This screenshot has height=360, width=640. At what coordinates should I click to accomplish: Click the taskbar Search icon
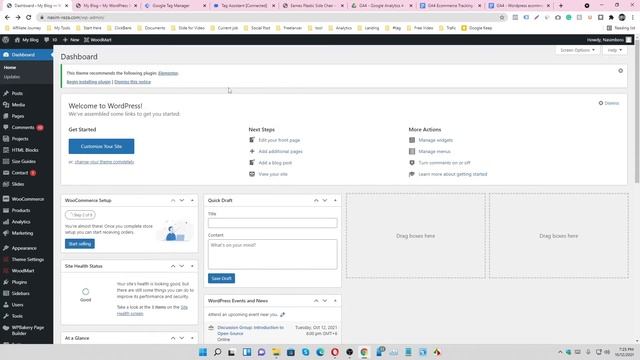[x=218, y=352]
